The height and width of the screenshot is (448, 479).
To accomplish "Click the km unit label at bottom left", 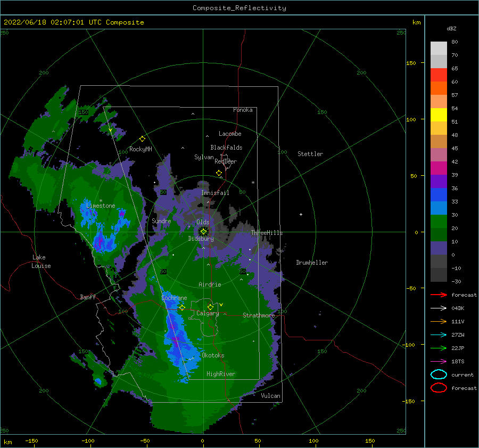I will pyautogui.click(x=8, y=442).
